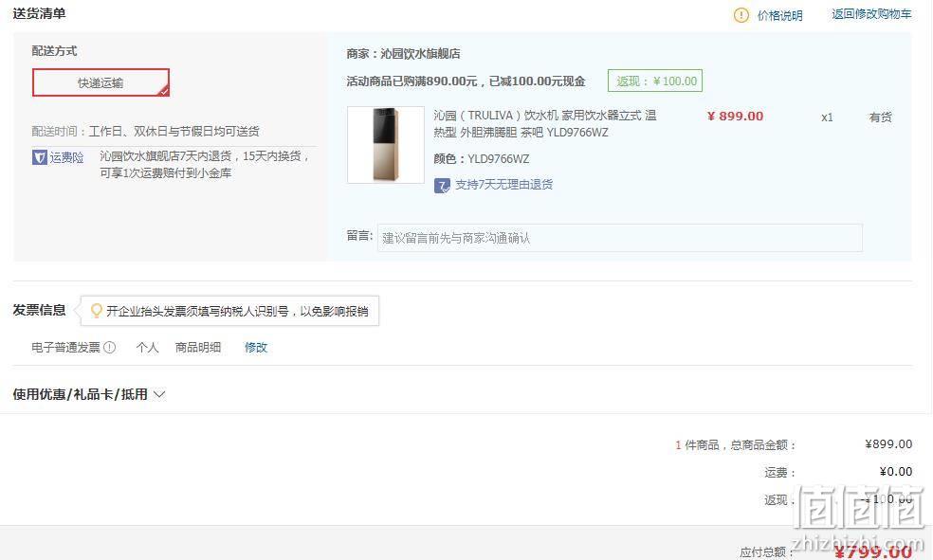Image resolution: width=933 pixels, height=560 pixels.
Task: Click the info icon beside 电子普通发票
Action: coord(109,347)
